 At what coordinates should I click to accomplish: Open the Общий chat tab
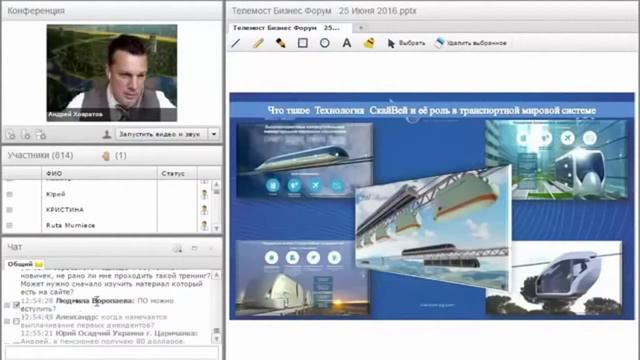[x=24, y=264]
